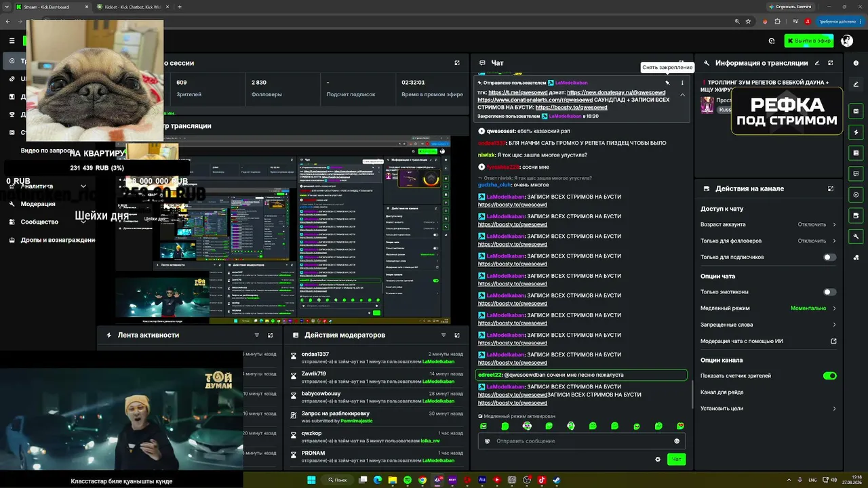The width and height of the screenshot is (868, 488).
Task: Open the stream preview thumbnail
Action: click(283, 230)
